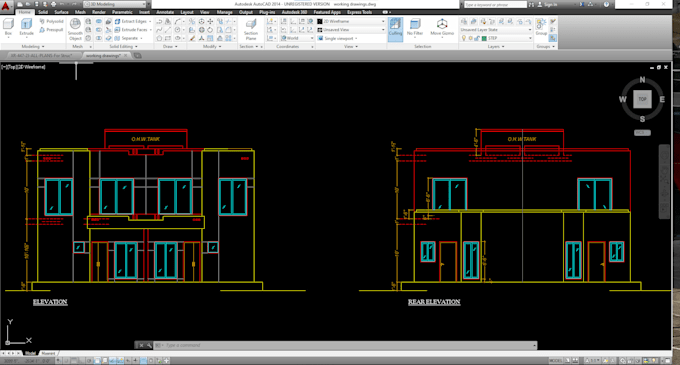The width and height of the screenshot is (680, 365).
Task: Open the 3D Modeling workspace dropdown
Action: coord(115,4)
